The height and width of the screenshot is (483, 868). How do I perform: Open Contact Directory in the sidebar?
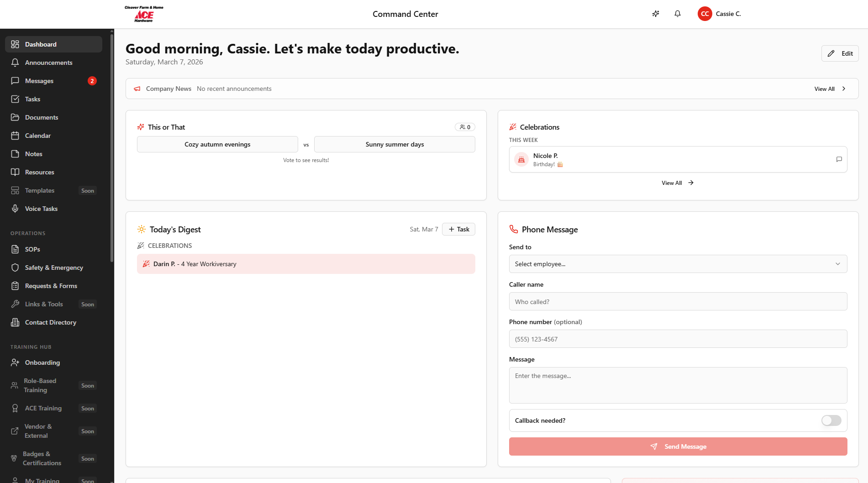54,322
